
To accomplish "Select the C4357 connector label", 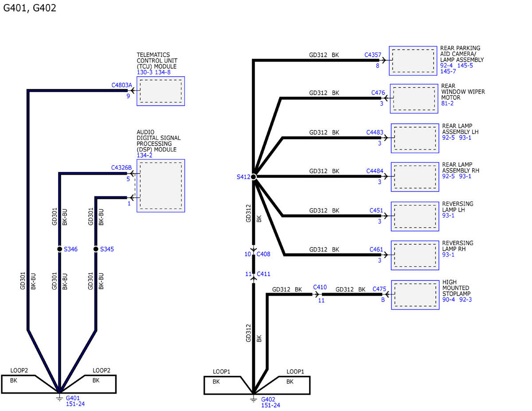I will coord(372,55).
